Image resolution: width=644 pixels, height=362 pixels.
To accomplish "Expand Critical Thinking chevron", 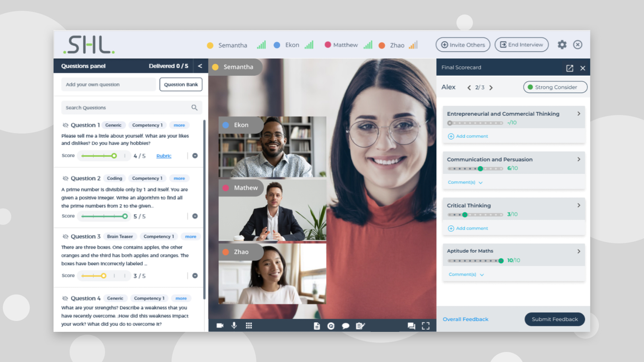I will [579, 205].
